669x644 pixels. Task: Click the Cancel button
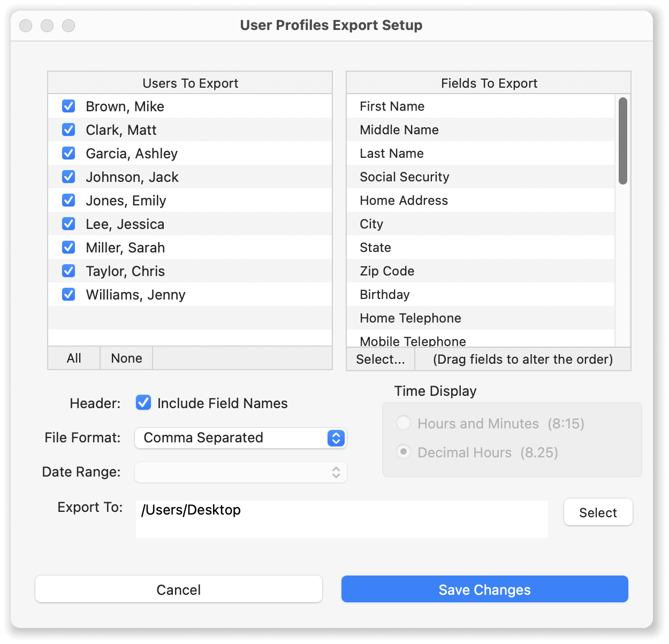click(179, 589)
